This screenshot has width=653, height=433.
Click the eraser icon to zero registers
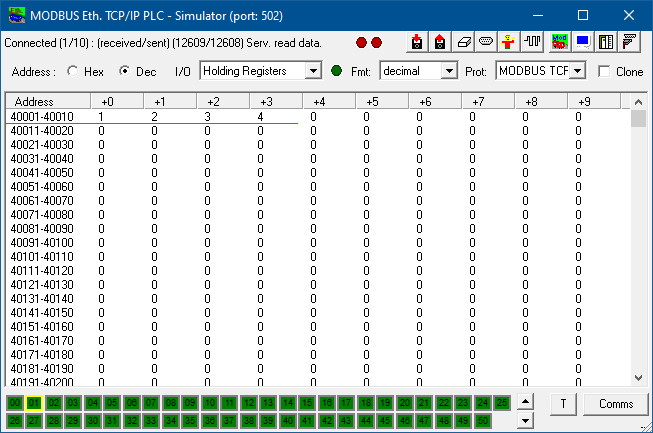[464, 42]
